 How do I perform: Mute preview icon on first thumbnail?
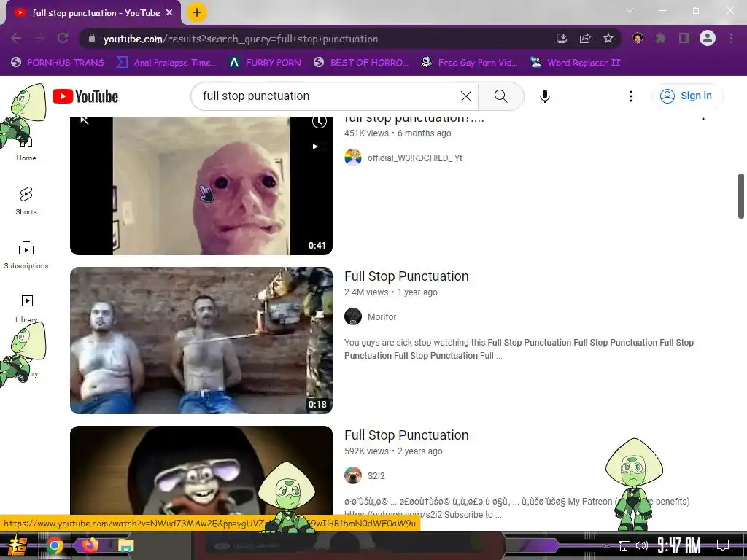tap(85, 120)
